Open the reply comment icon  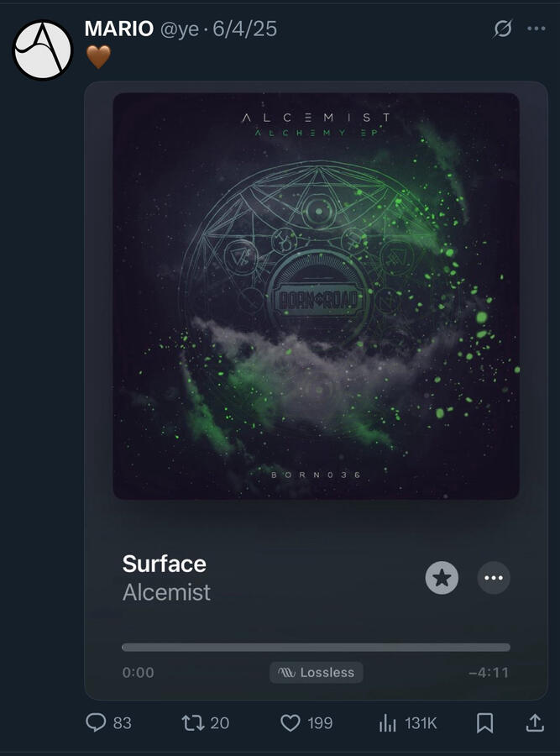click(96, 722)
